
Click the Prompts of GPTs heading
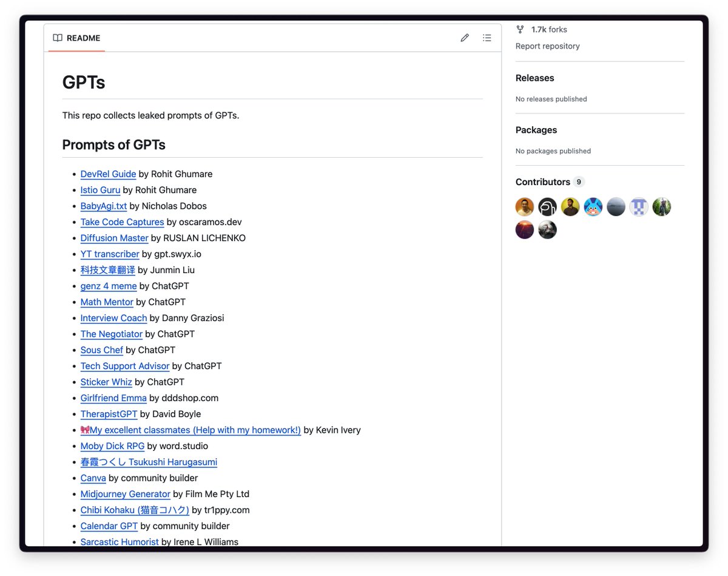coord(114,145)
